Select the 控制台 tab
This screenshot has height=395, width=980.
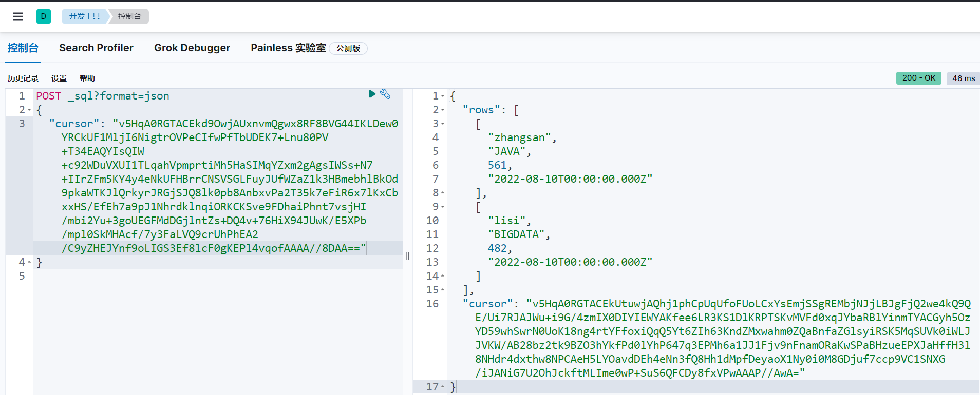[x=23, y=48]
